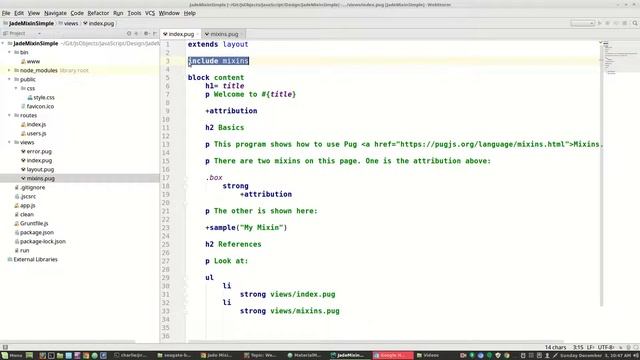Screen dimensions: 640x360
Task: Open the run configuration dropdown
Action: (582, 23)
